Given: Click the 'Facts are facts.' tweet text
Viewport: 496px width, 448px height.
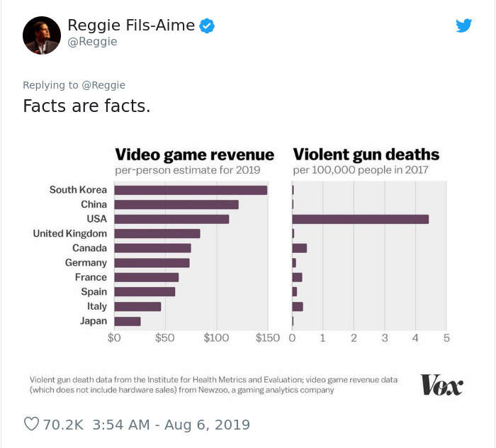Looking at the screenshot, I should pos(86,107).
